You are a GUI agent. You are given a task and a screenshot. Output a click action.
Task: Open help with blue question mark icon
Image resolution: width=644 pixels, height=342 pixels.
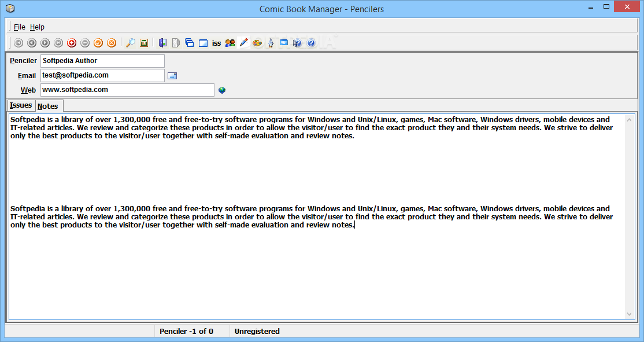tap(311, 43)
